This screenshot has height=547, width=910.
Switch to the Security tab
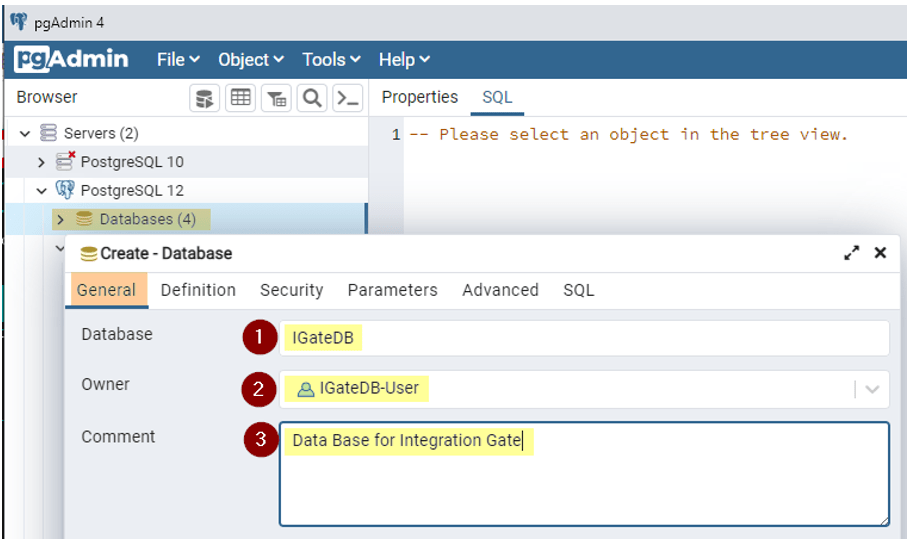[291, 289]
